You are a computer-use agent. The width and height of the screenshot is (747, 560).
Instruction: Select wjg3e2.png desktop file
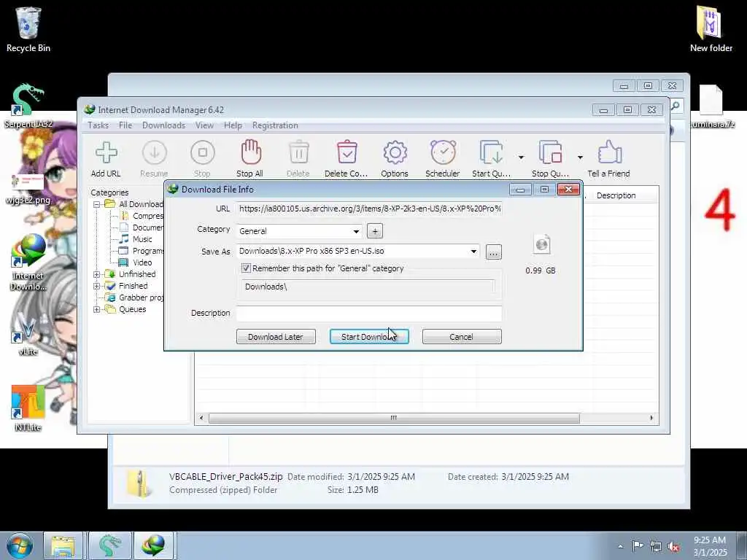[28, 190]
